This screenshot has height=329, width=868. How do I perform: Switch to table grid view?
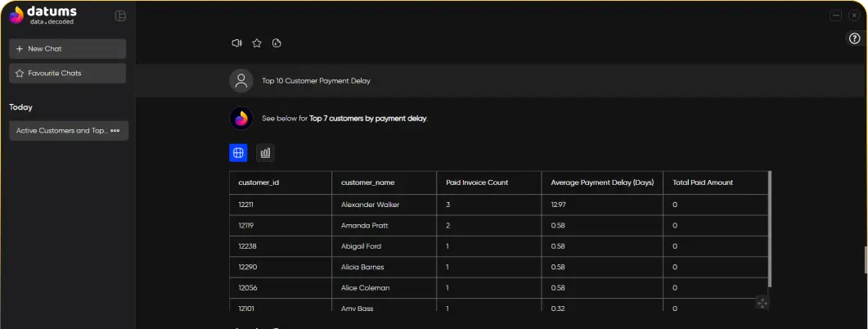click(239, 153)
